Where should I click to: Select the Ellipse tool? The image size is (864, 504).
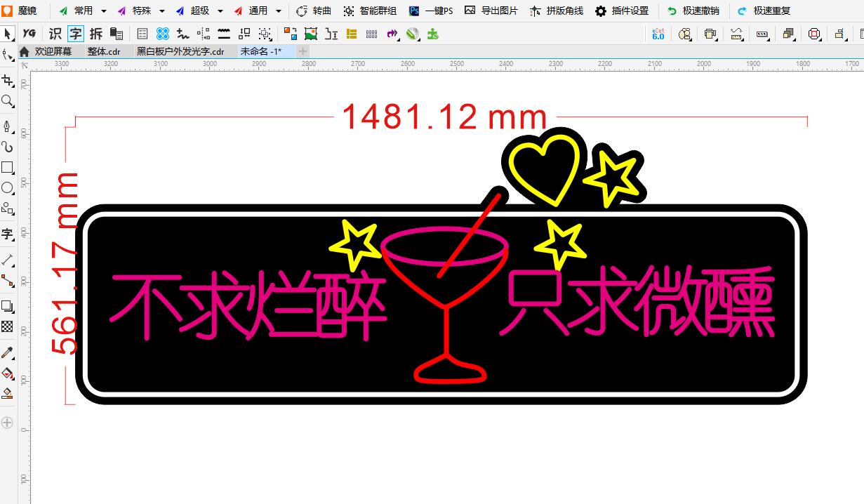tap(7, 188)
